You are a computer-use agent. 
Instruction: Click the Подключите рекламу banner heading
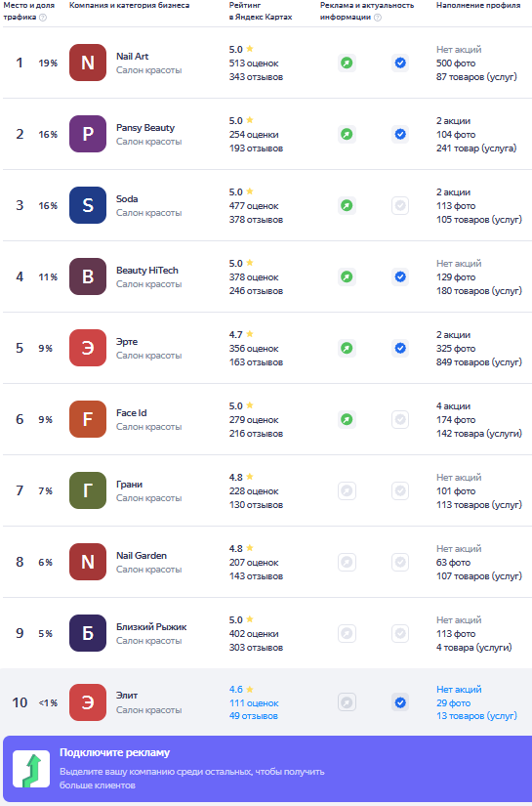114,752
